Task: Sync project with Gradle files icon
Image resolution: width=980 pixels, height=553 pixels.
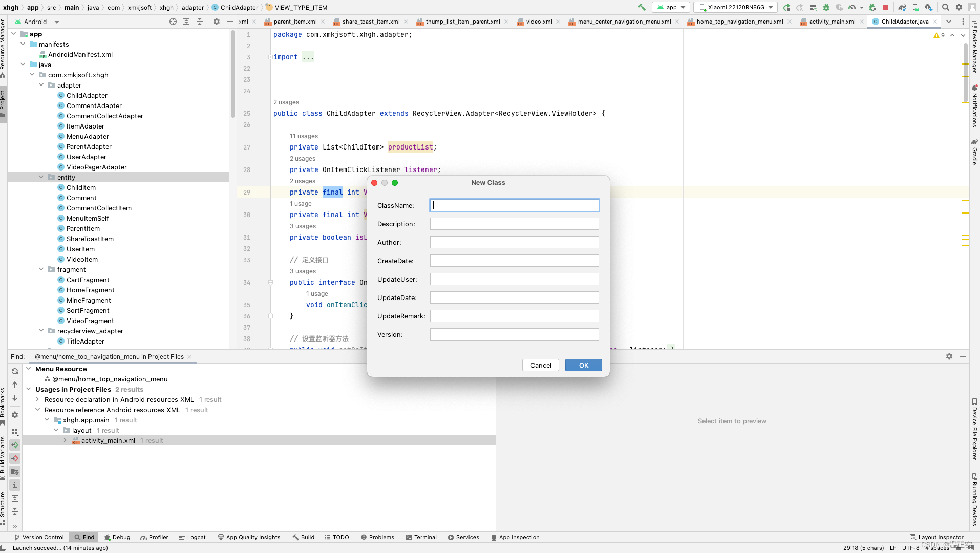Action: (902, 7)
